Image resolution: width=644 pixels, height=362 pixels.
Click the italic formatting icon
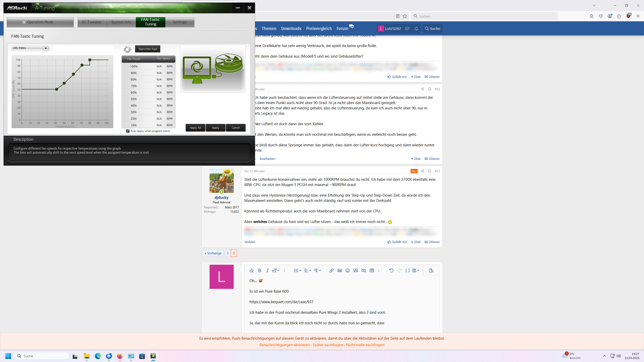pos(267,270)
